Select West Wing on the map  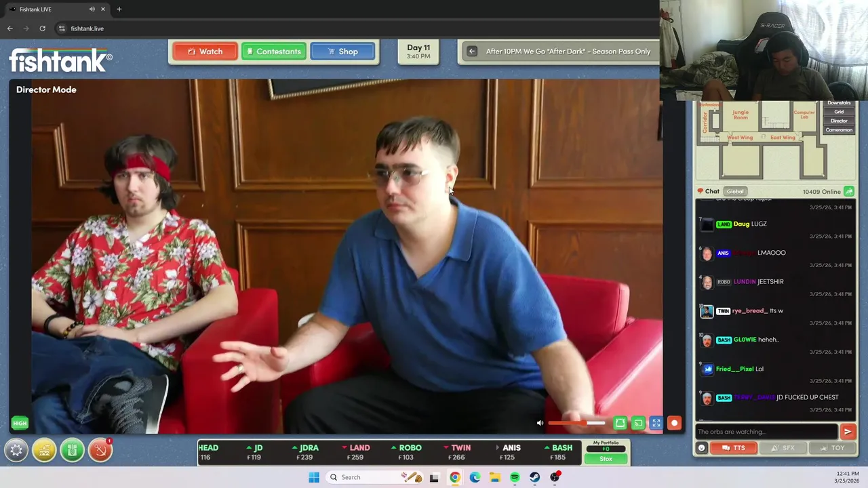point(740,138)
